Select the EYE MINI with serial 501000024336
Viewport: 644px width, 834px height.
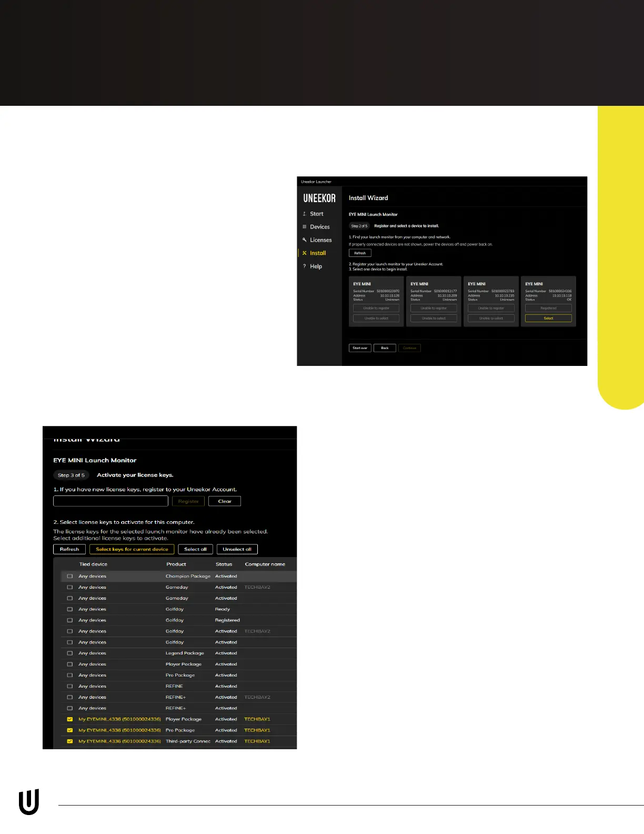click(548, 319)
